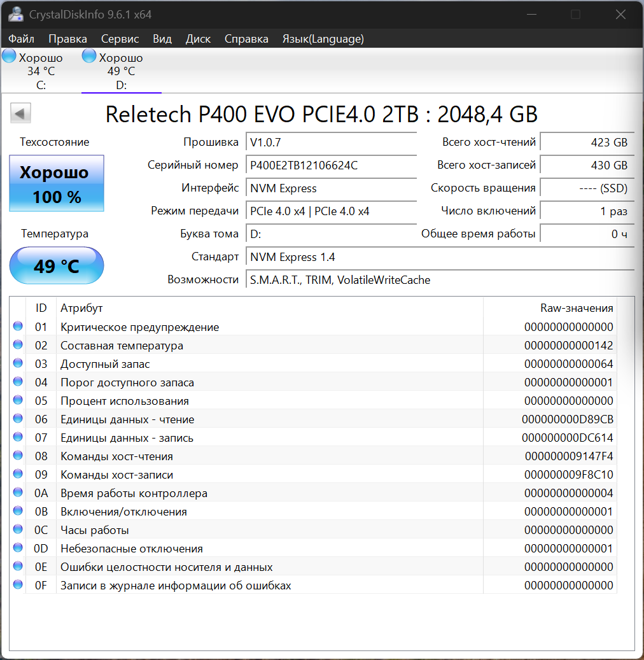Screen dimensions: 644x660
Task: Click the status icon for Составная температура
Action: 18,345
